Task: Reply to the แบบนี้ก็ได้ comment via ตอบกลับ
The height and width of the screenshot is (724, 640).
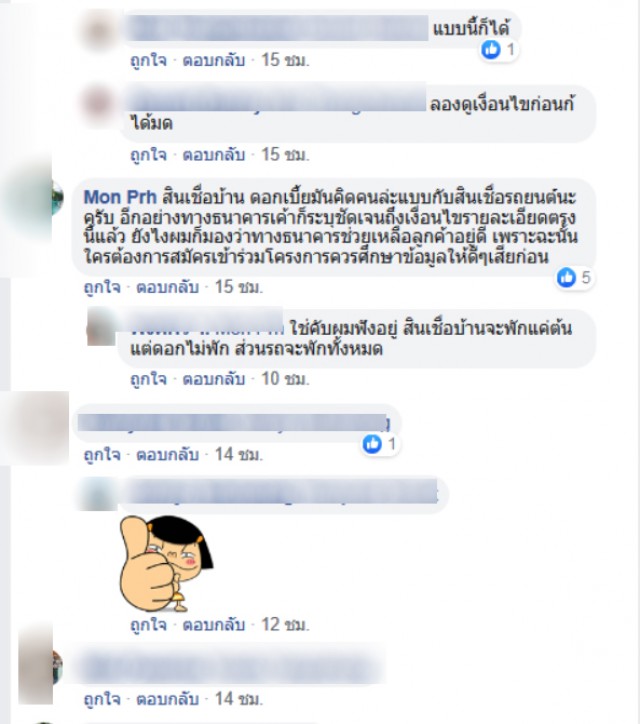Action: (214, 60)
